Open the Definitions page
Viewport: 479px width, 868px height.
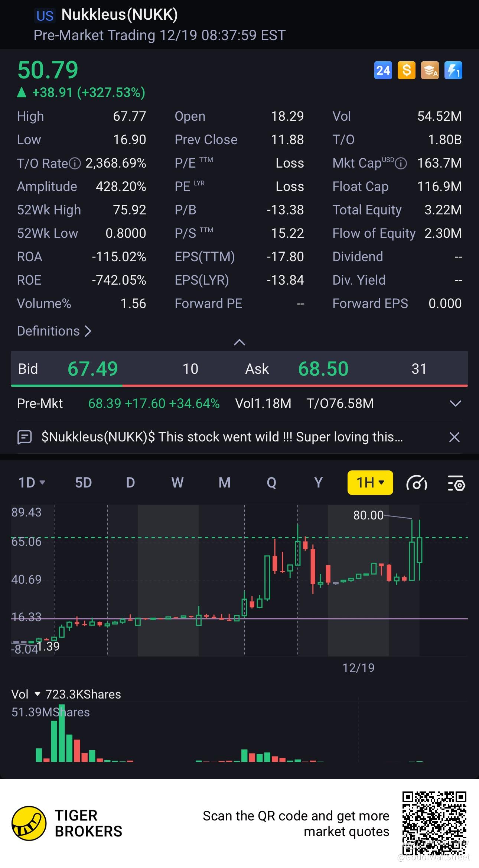(x=54, y=331)
